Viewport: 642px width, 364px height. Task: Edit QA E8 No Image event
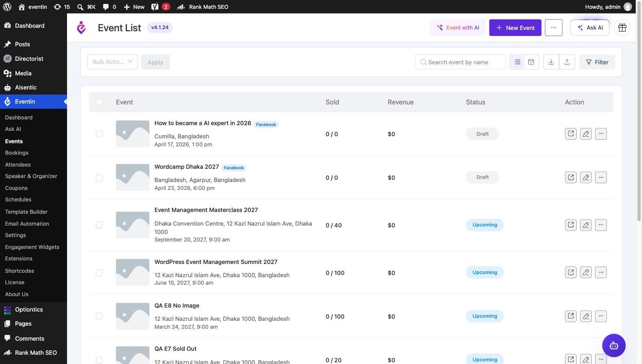tap(586, 316)
